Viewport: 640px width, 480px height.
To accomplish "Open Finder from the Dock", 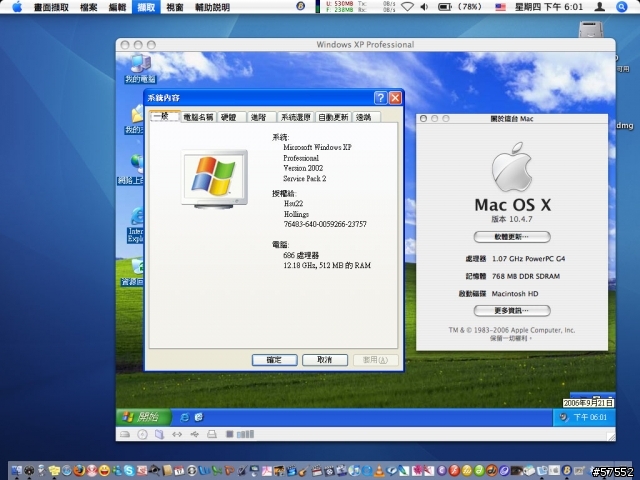I will pyautogui.click(x=17, y=470).
